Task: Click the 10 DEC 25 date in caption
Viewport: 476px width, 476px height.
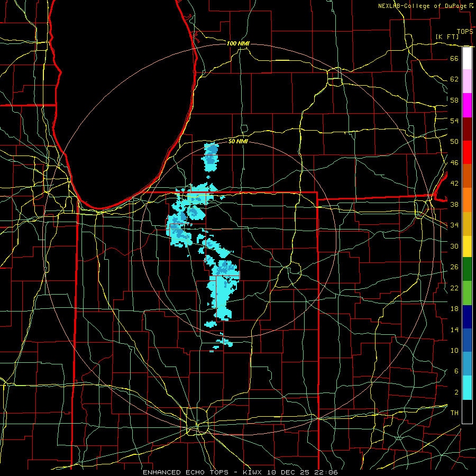Action: point(290,472)
